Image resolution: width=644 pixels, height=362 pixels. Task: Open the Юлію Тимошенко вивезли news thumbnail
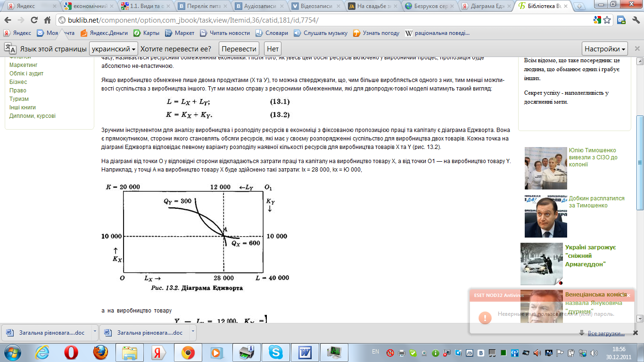[x=546, y=168]
